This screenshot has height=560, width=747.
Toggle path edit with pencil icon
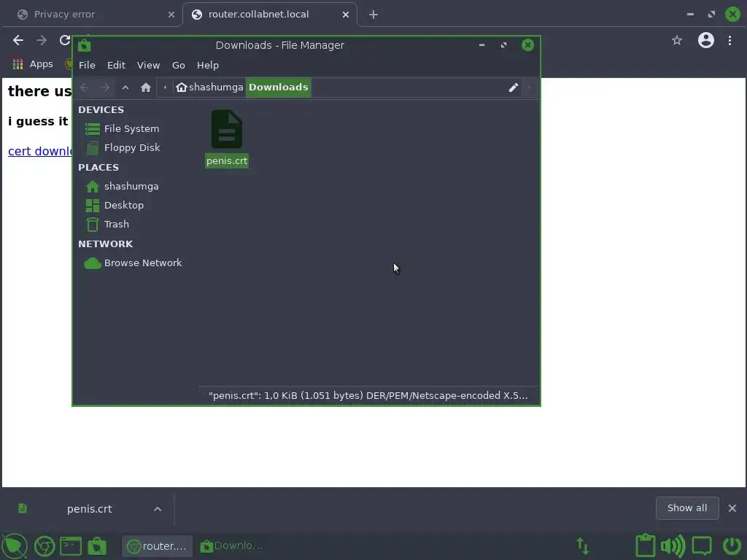[513, 87]
